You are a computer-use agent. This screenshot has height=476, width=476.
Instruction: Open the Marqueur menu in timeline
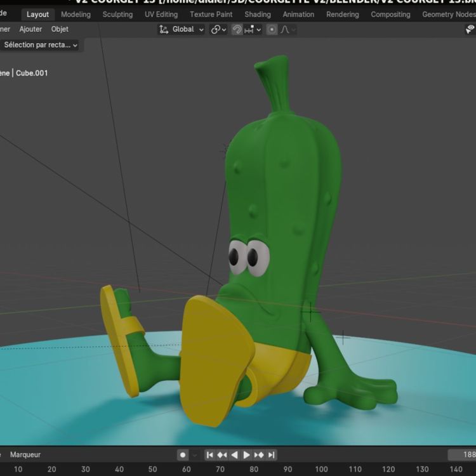(x=25, y=455)
